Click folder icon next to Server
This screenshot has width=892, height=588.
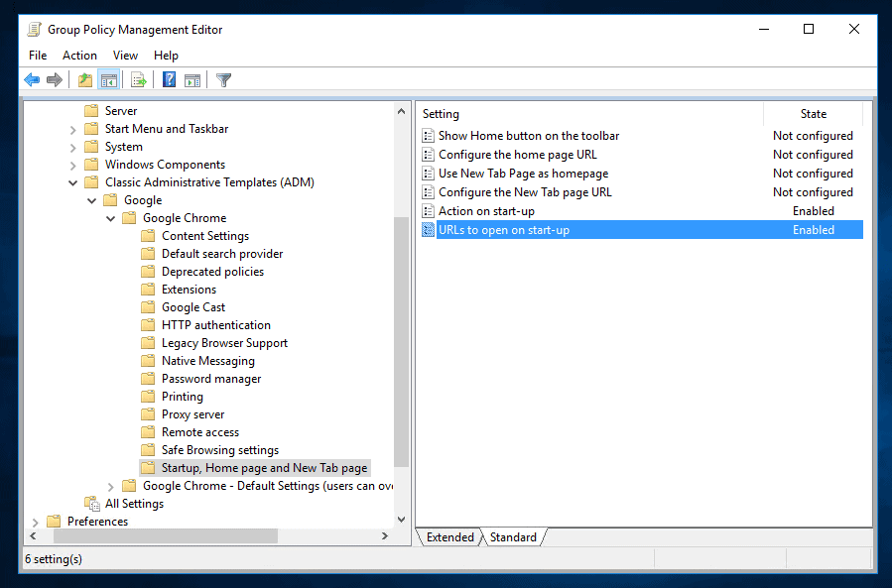pyautogui.click(x=91, y=110)
